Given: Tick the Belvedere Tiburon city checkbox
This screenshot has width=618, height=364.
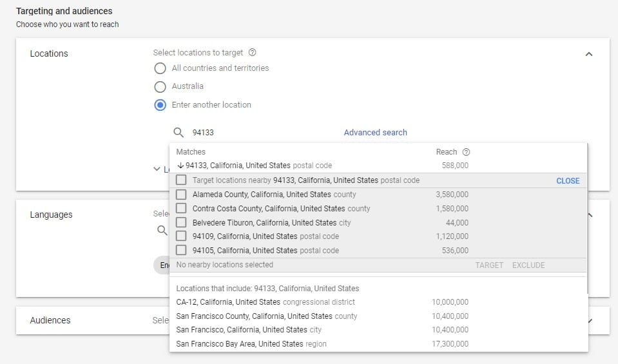Looking at the screenshot, I should coord(181,222).
